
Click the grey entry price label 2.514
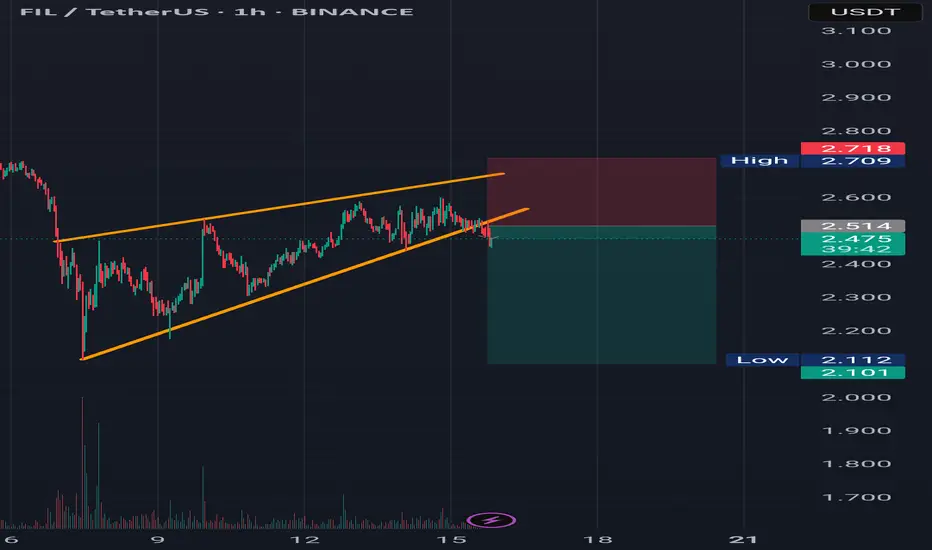click(x=853, y=226)
